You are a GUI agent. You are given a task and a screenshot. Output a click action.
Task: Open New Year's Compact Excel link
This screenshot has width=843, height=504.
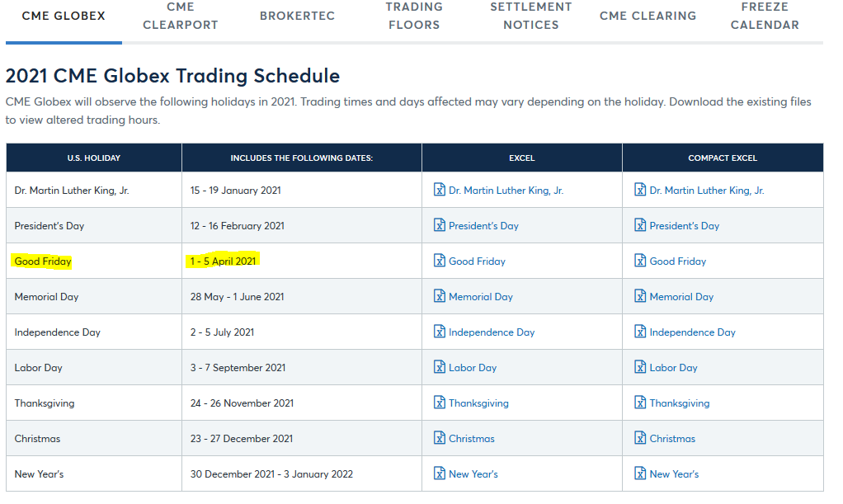[674, 474]
